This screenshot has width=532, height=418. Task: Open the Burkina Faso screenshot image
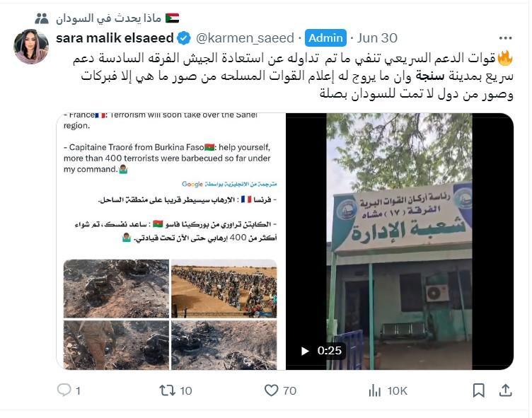click(170, 241)
